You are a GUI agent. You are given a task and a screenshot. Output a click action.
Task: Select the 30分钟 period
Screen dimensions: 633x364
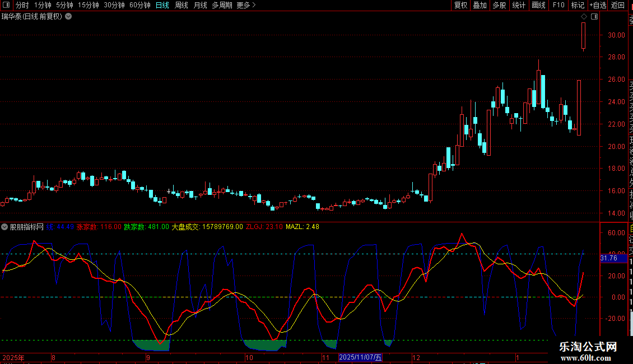(x=114, y=5)
